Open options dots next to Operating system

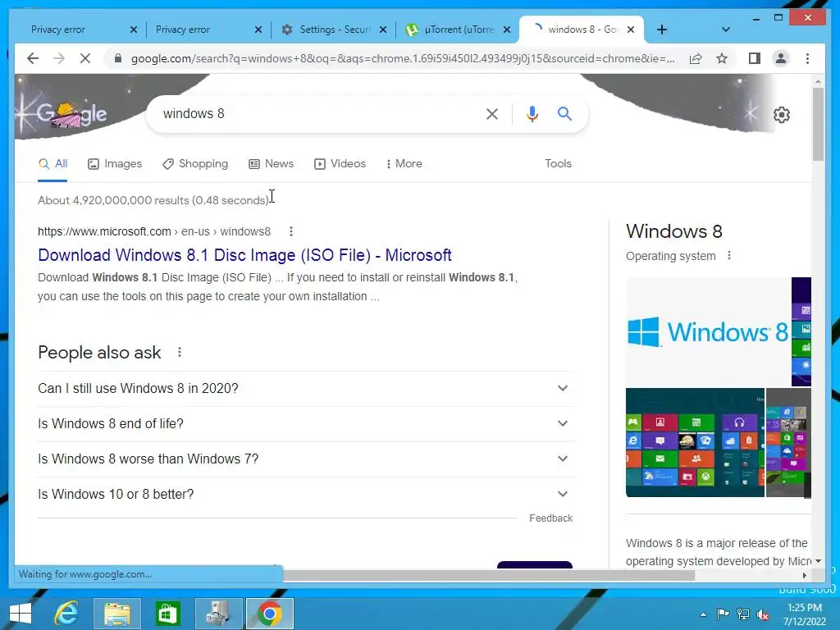pos(729,256)
